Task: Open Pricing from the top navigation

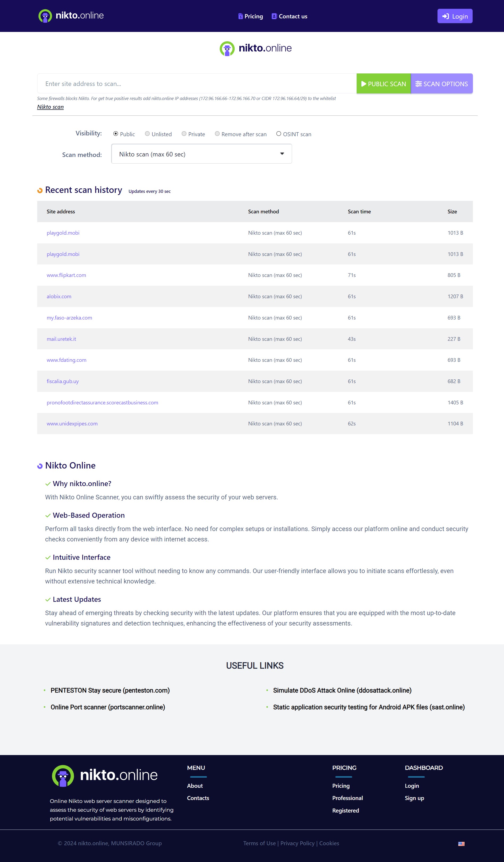Action: [x=251, y=16]
